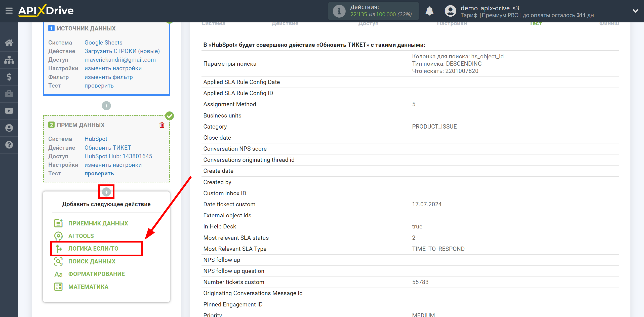Click the AI TOOLS add action icon
This screenshot has width=644, height=317.
pos(58,235)
